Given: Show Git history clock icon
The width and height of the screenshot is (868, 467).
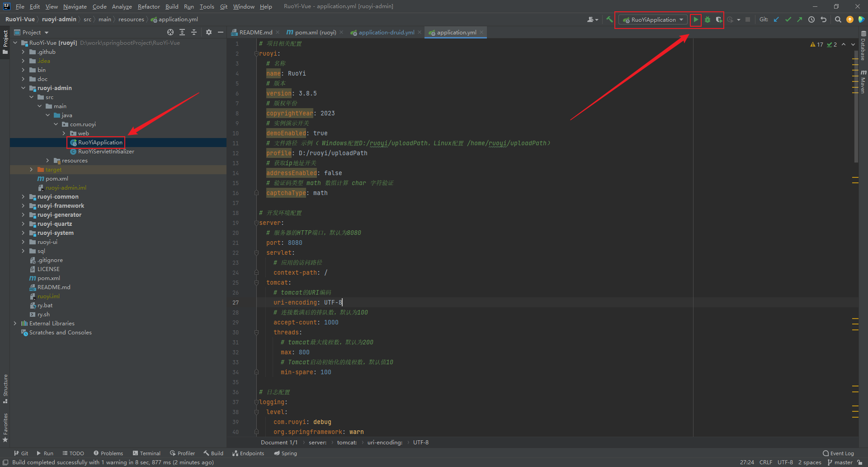Looking at the screenshot, I should (811, 19).
